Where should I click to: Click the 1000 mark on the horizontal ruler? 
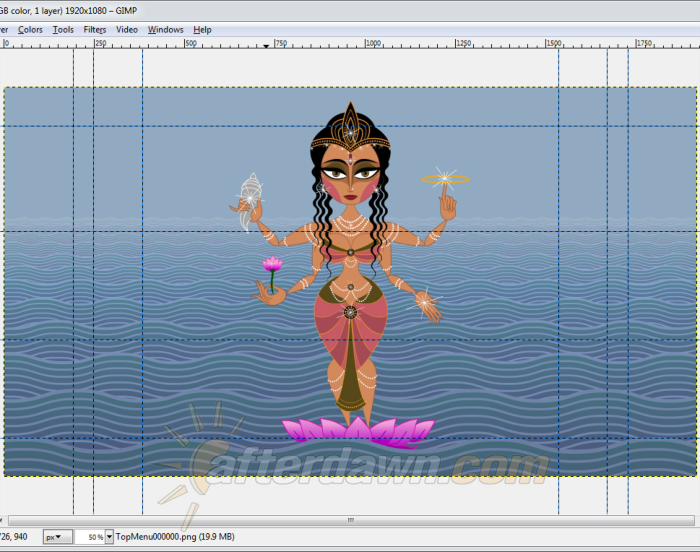tap(374, 43)
